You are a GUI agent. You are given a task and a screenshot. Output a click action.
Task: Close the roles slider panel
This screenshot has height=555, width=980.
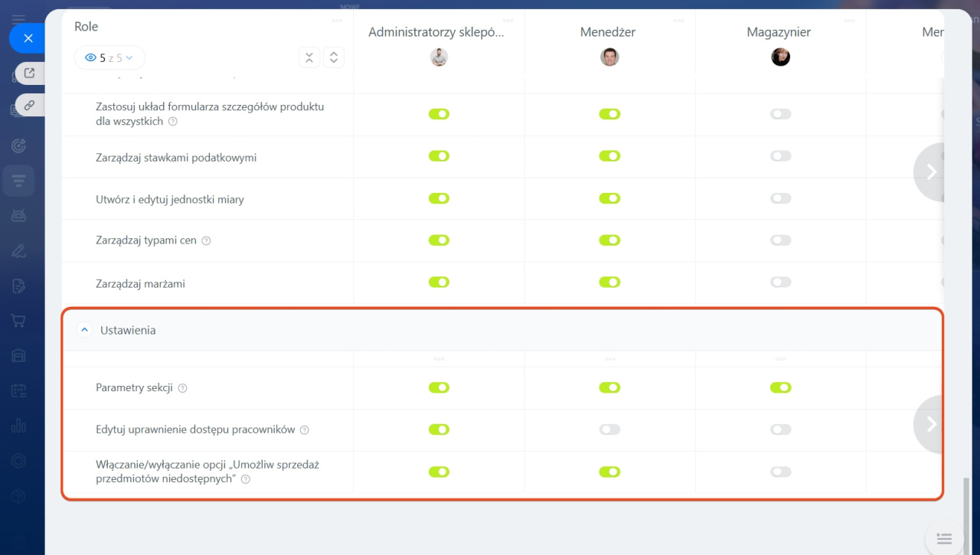click(x=28, y=38)
